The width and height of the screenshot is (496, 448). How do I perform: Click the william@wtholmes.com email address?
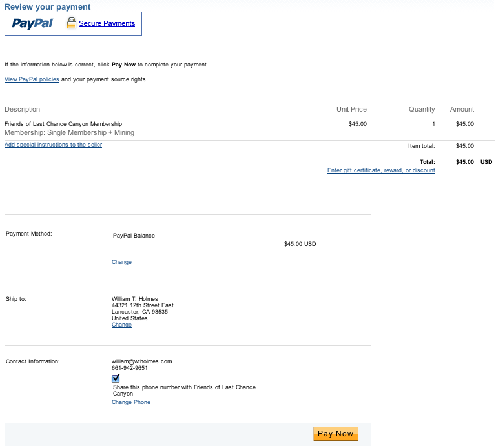coord(142,361)
